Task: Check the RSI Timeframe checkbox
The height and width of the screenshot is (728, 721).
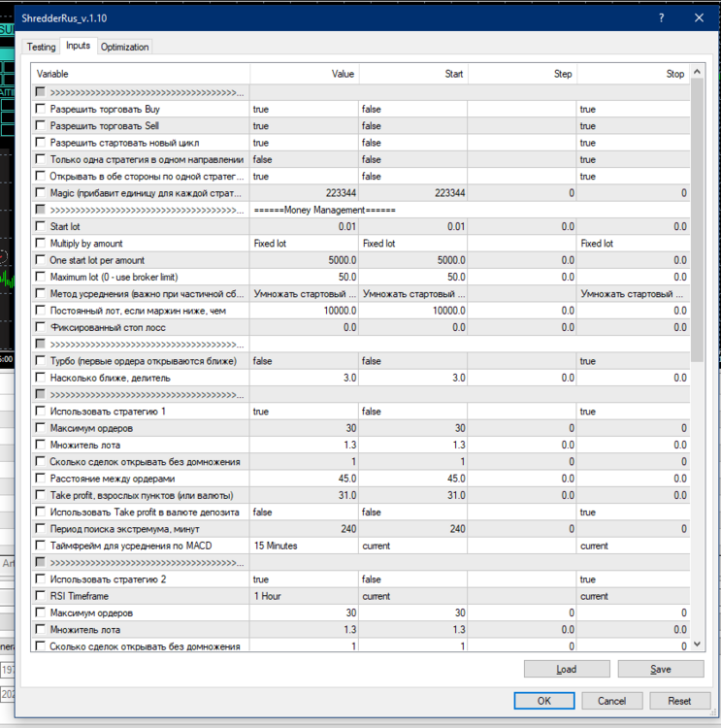Action: (41, 596)
